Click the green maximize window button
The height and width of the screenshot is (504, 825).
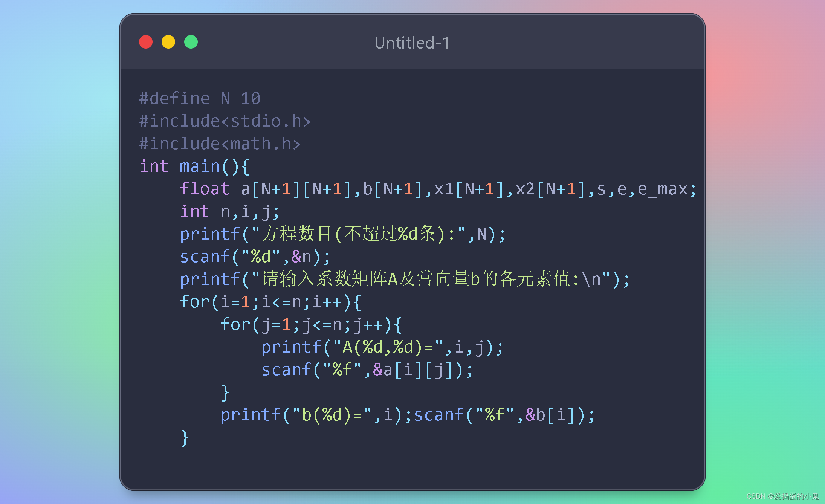pyautogui.click(x=191, y=42)
